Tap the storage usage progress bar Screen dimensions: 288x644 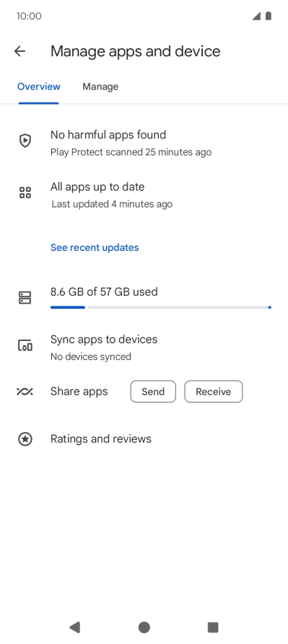tap(161, 307)
